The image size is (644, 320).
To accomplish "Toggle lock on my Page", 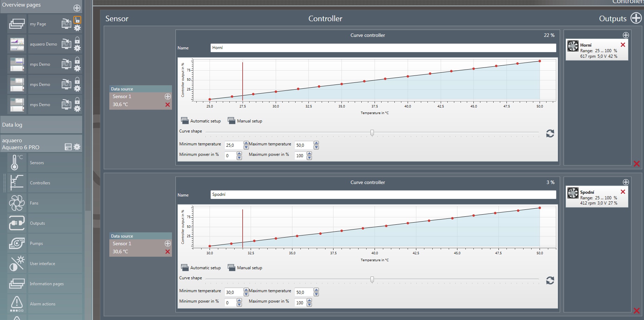I will pos(77,20).
